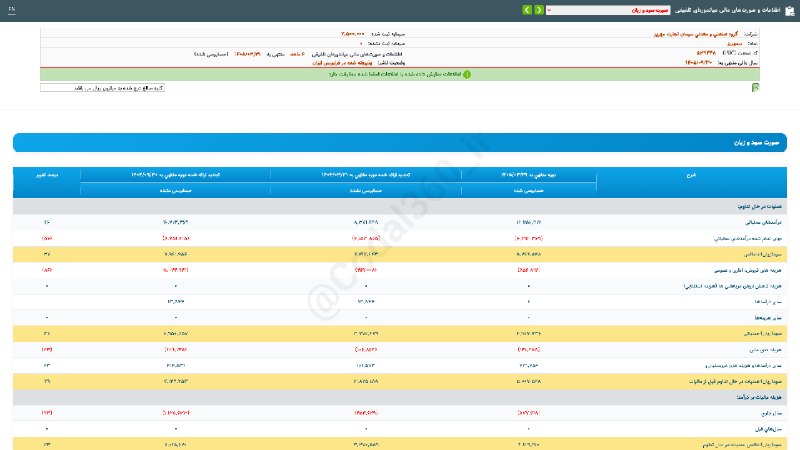The width and height of the screenshot is (800, 450).
Task: Select the 'سال جاری' tax row label
Action: (771, 413)
